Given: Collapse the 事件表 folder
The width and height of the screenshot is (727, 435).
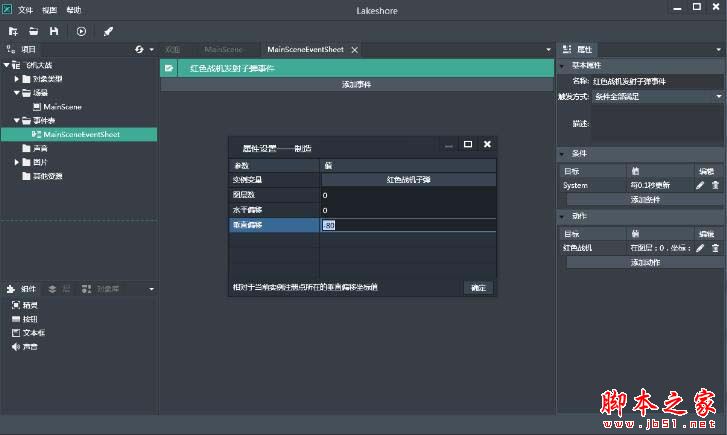Looking at the screenshot, I should pos(17,121).
